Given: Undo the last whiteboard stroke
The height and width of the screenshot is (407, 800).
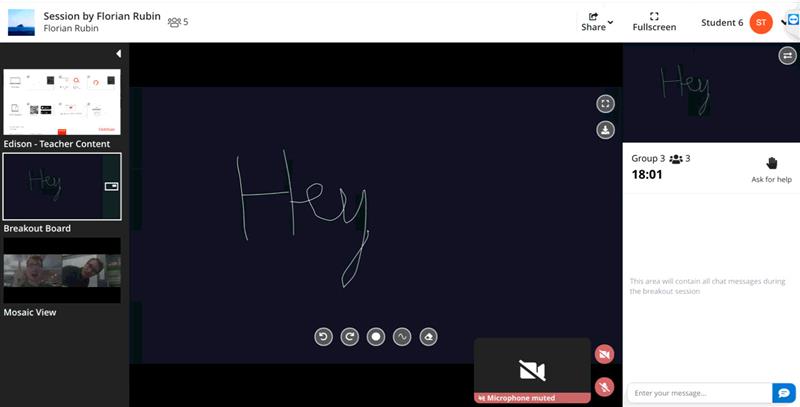Looking at the screenshot, I should 323,337.
